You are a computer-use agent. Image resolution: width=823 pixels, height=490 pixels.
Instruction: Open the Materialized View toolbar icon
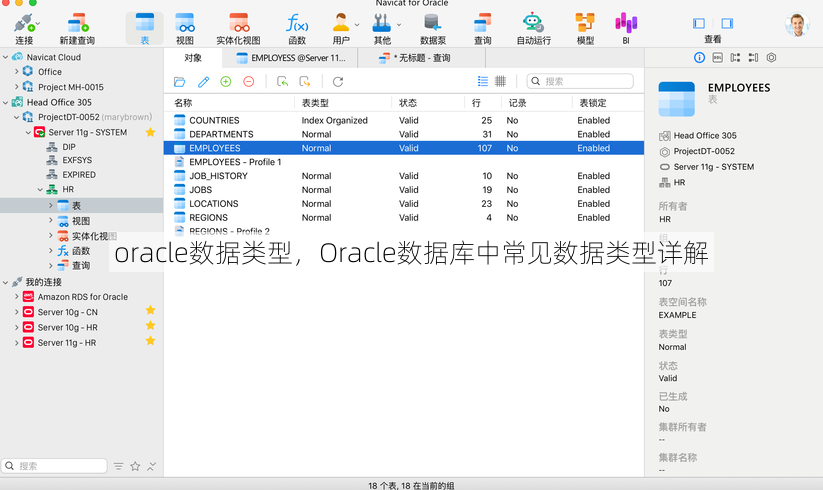pyautogui.click(x=238, y=29)
